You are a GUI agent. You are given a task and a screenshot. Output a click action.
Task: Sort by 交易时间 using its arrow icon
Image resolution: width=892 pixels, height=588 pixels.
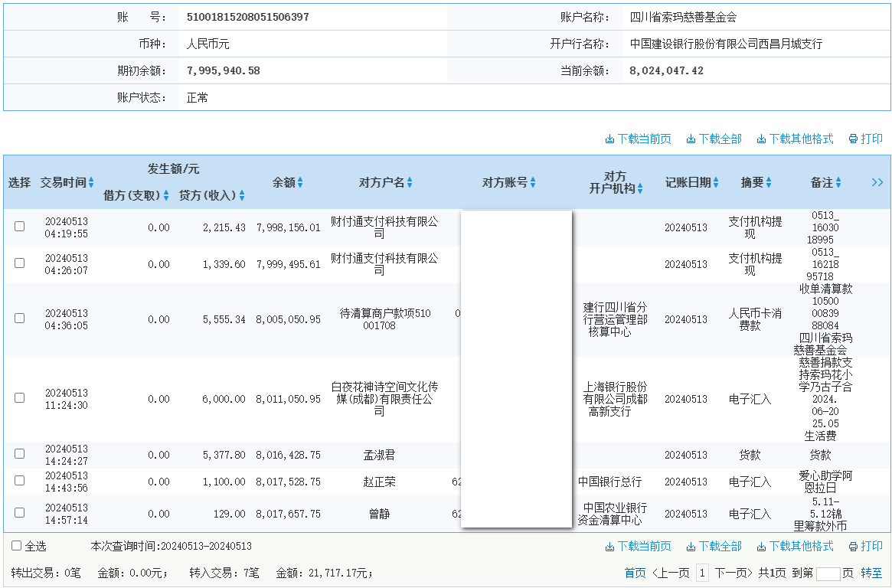point(91,182)
